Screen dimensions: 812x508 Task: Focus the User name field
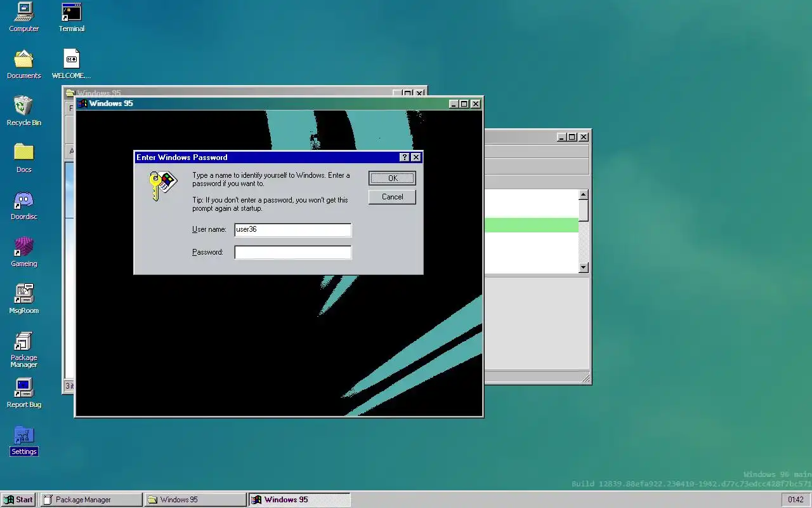[292, 230]
